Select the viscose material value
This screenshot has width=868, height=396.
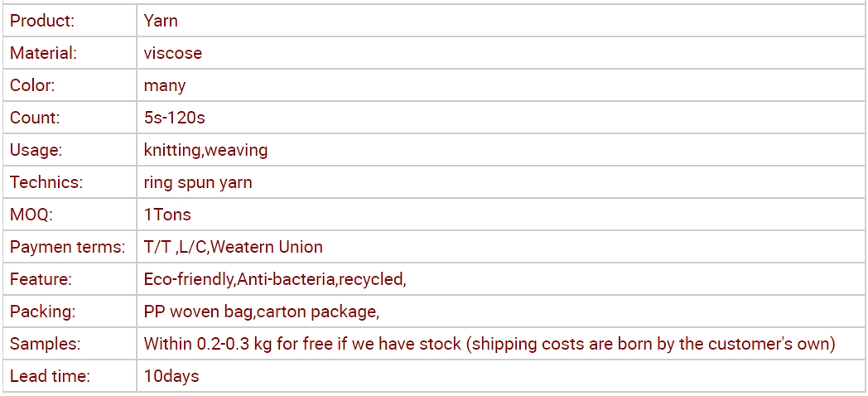coord(173,53)
